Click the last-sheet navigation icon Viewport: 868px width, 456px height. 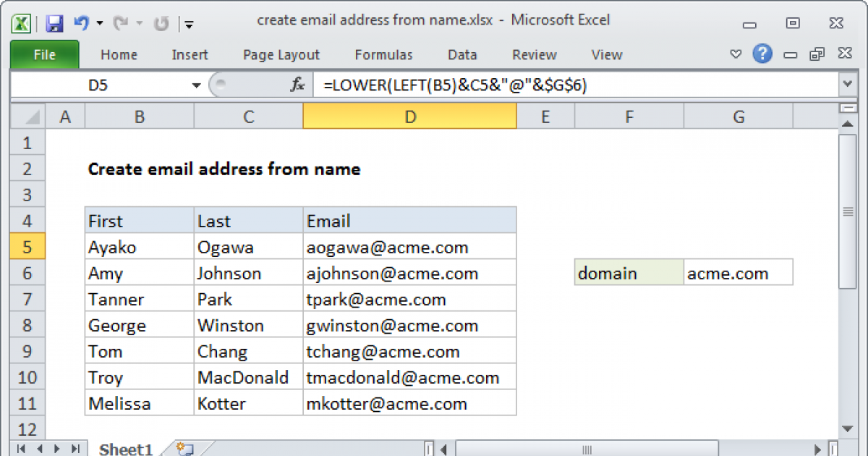77,449
